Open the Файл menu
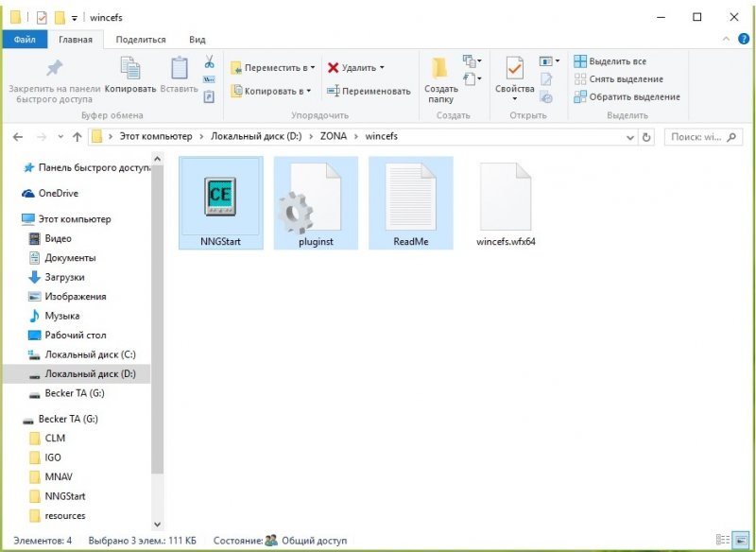Screen dimensions: 756x552 pos(26,40)
